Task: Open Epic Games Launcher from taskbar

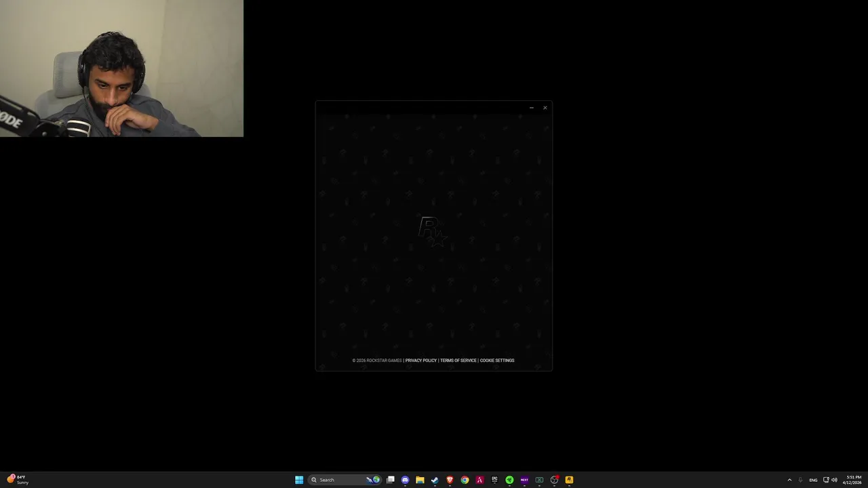Action: click(494, 480)
